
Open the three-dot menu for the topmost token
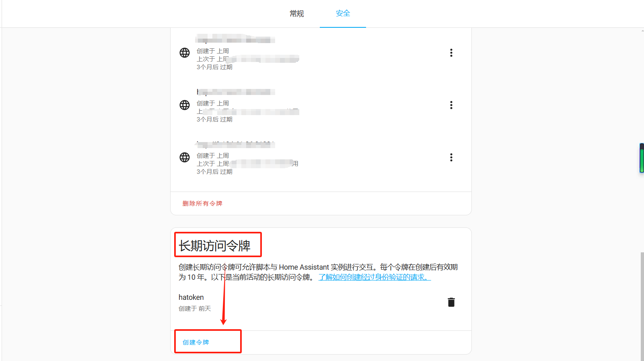pos(451,53)
